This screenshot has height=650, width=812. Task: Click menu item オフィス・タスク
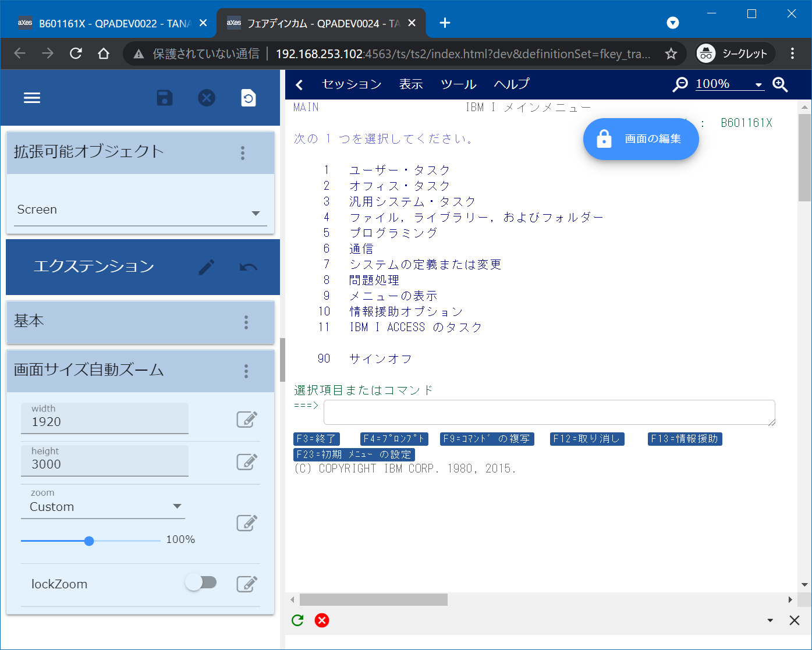(399, 186)
